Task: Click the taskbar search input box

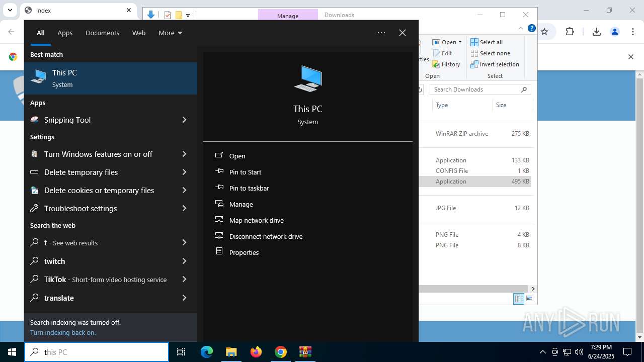Action: [x=97, y=352]
